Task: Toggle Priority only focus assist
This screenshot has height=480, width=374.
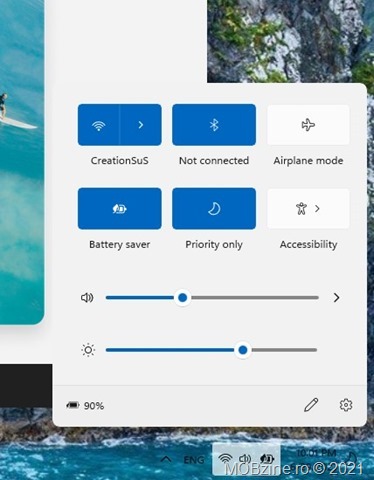Action: coord(214,209)
